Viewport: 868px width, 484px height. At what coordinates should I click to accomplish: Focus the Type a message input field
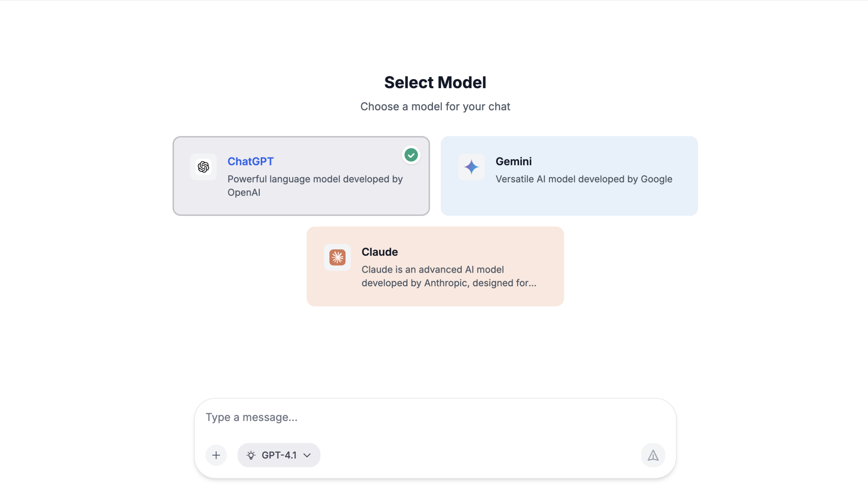(x=435, y=417)
